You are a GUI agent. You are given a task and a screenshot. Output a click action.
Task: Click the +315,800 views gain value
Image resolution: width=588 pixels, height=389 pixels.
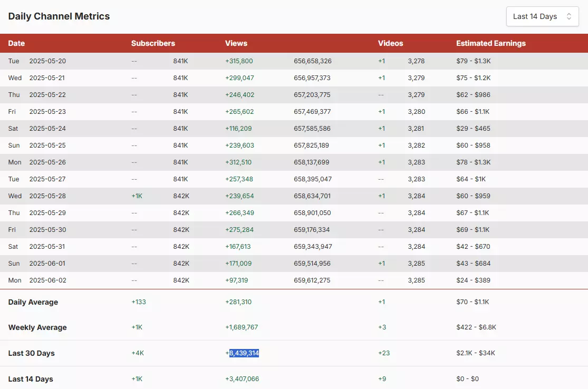point(239,61)
